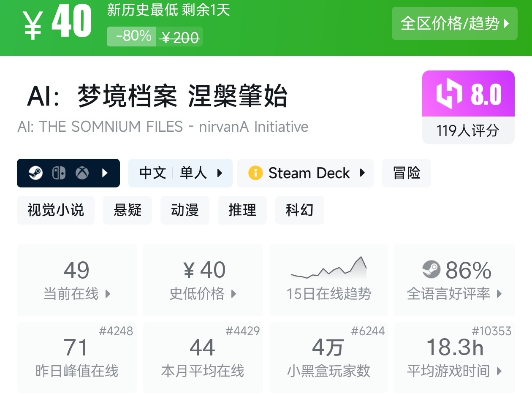The image size is (532, 396).
Task: Open the 15日在线趋势 chart
Action: pyautogui.click(x=328, y=280)
